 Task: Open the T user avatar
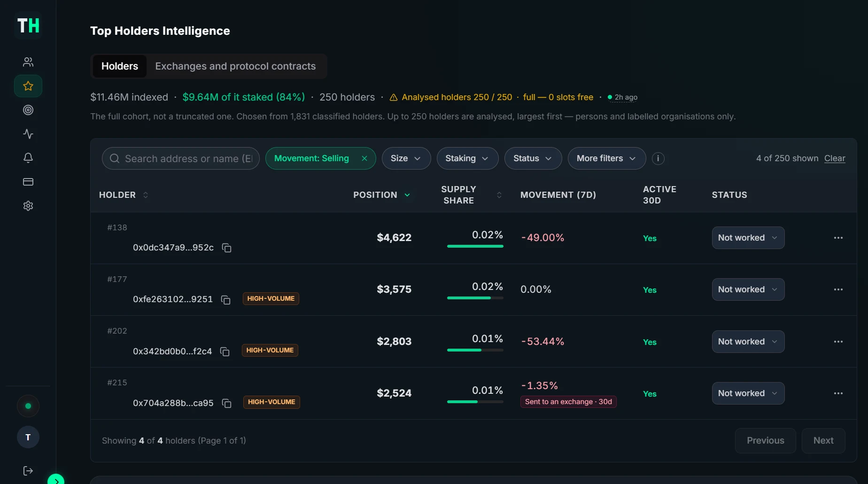click(28, 437)
